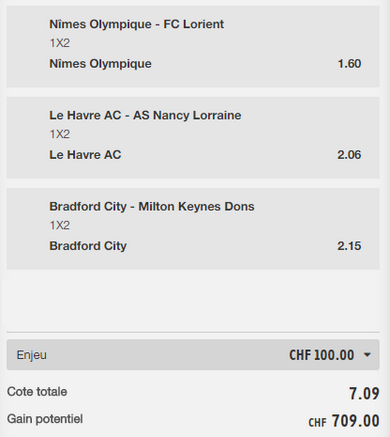
Task: Click the potential winnings CHF 709.00
Action: pyautogui.click(x=344, y=421)
